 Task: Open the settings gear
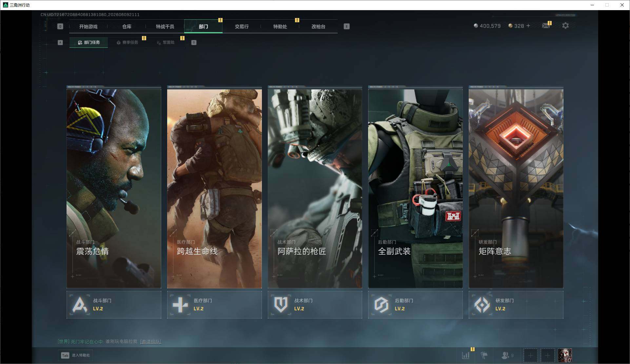[565, 26]
